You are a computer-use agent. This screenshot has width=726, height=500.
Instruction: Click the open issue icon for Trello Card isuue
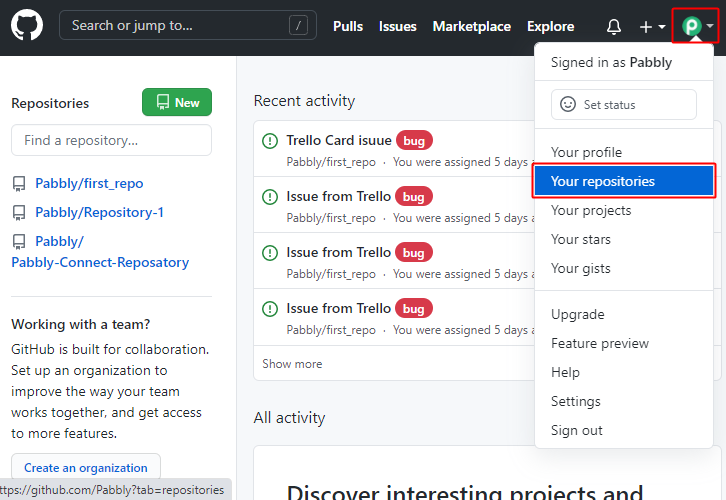(x=270, y=141)
